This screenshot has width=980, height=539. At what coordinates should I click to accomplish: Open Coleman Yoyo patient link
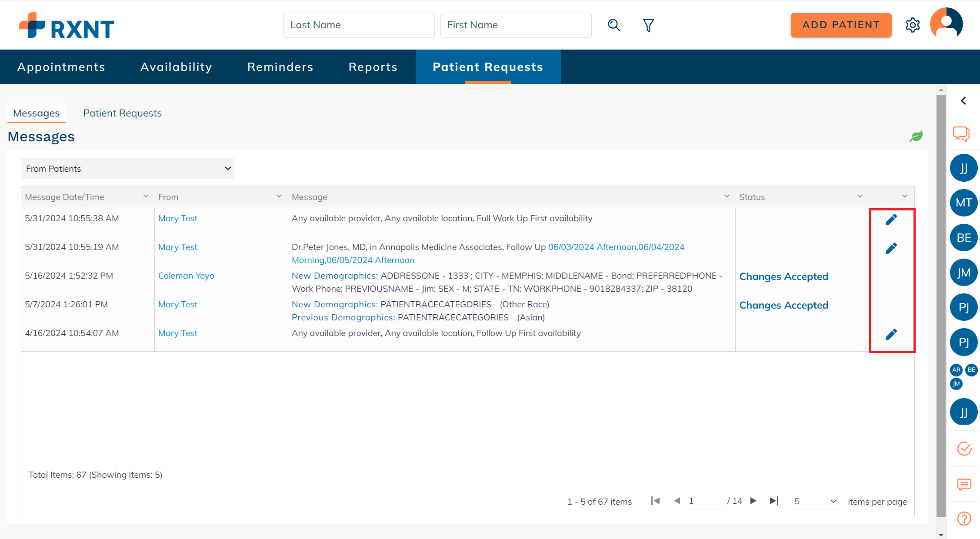[x=186, y=276]
